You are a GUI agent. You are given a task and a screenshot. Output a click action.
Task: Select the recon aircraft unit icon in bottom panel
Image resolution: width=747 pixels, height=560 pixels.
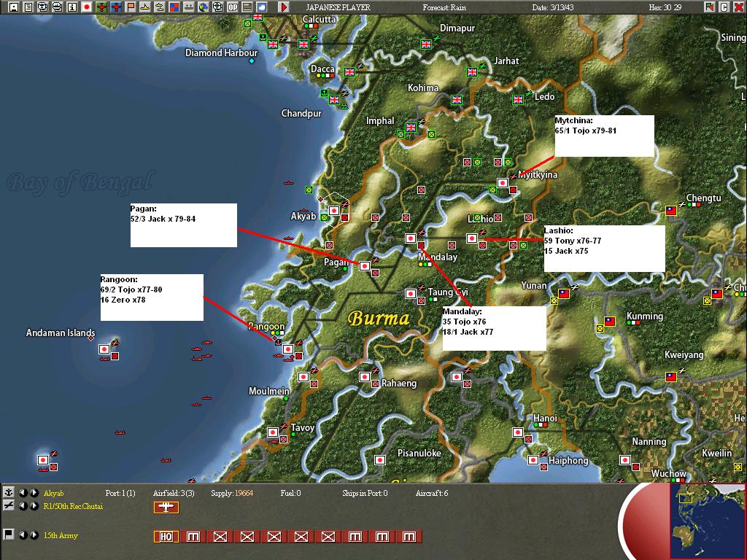(166, 507)
